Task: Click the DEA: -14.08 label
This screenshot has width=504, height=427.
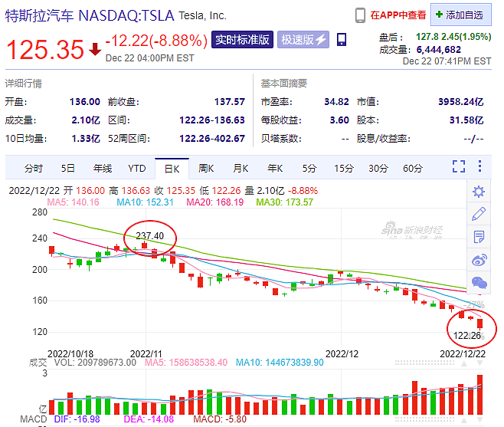Action: pos(149,419)
